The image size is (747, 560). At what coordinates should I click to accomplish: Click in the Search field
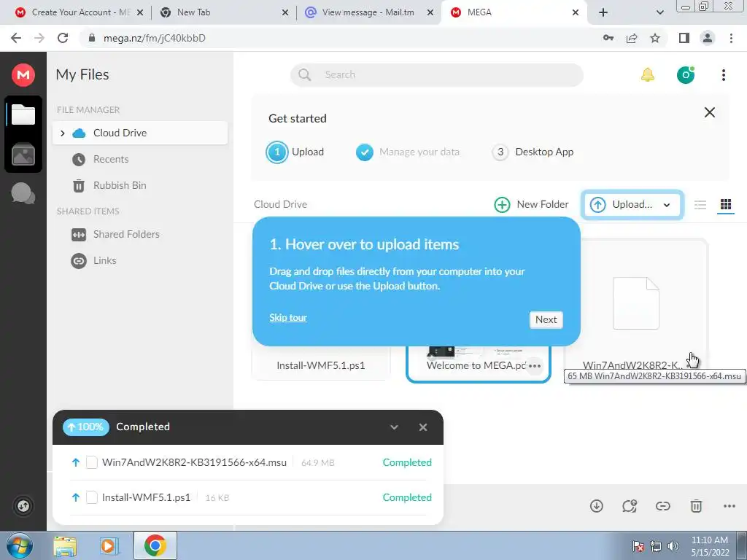pyautogui.click(x=436, y=75)
